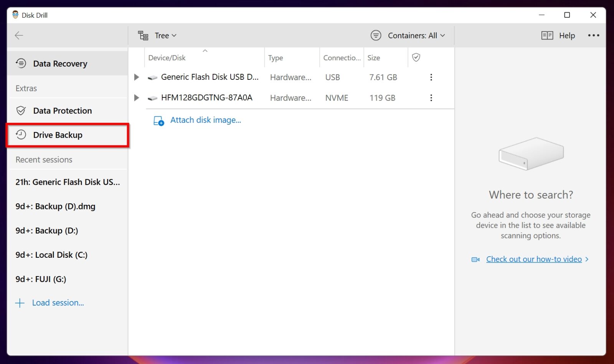The image size is (614, 364).
Task: Click the Disk Drill title bar icon
Action: point(15,15)
